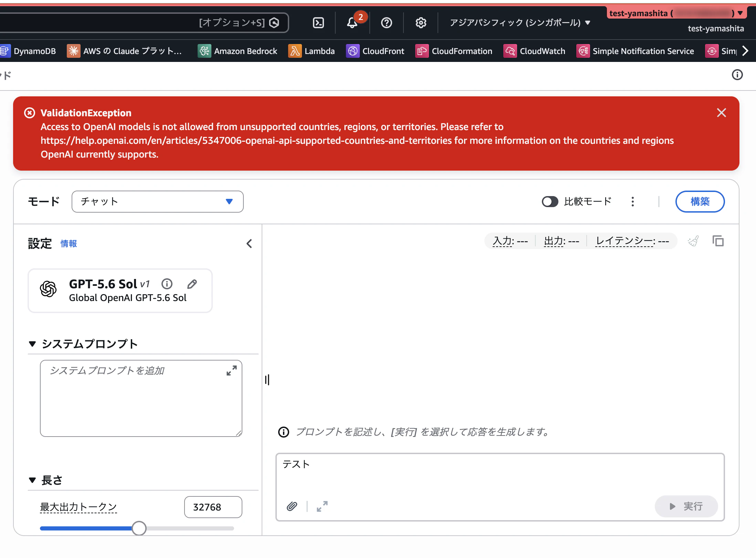Click the 出力: --- metric
The width and height of the screenshot is (756, 558).
pos(561,241)
